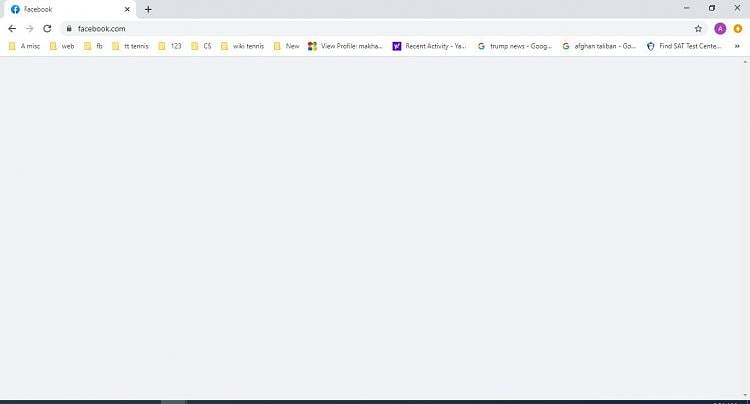Reload the facebook.com page
Viewport: 750px width, 404px height.
click(47, 29)
